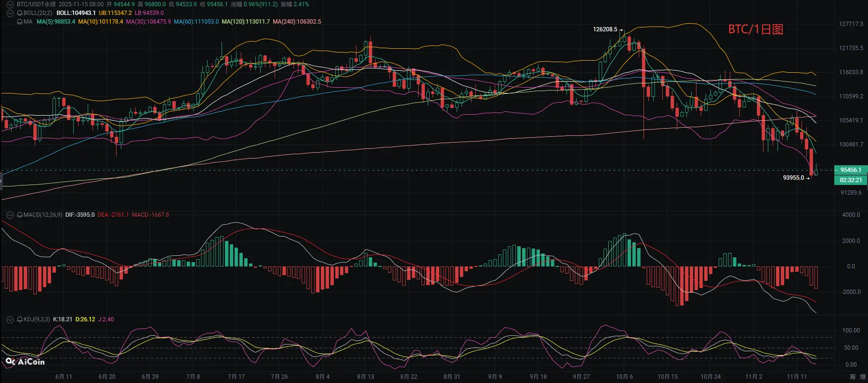Set alert with the MA bell icon
868x383 pixels.
coord(20,22)
